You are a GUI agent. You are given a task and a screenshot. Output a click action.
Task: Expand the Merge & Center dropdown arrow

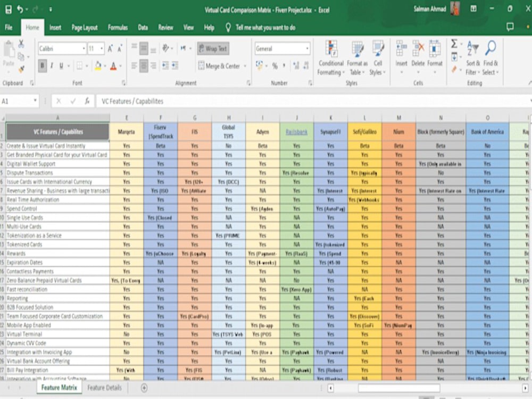[x=245, y=66]
